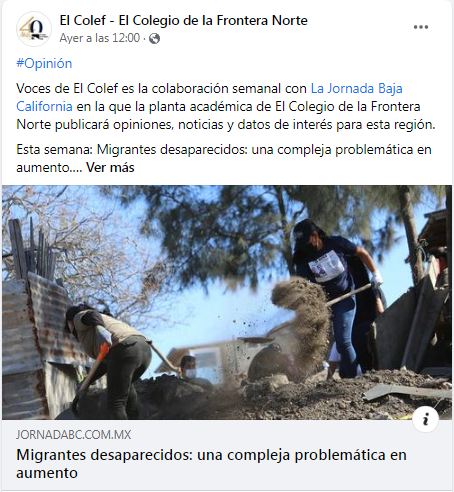
Task: Open La Jornada Baja California page link
Action: click(209, 97)
